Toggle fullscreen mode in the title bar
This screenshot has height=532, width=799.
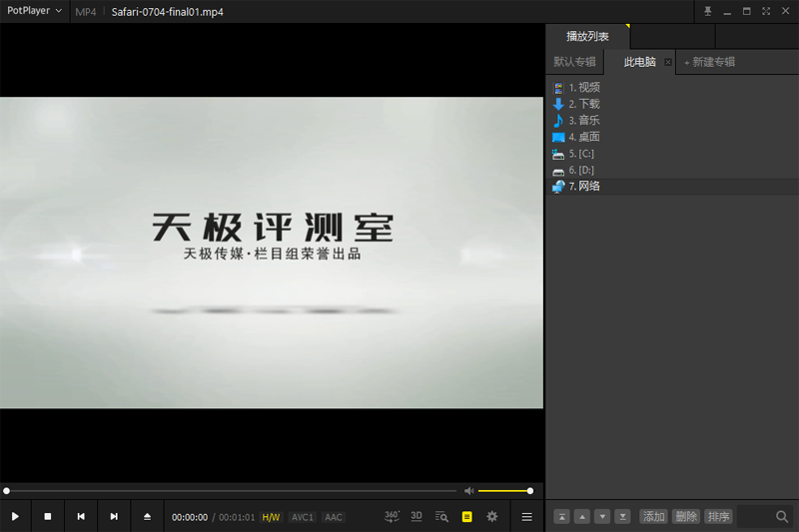(766, 11)
